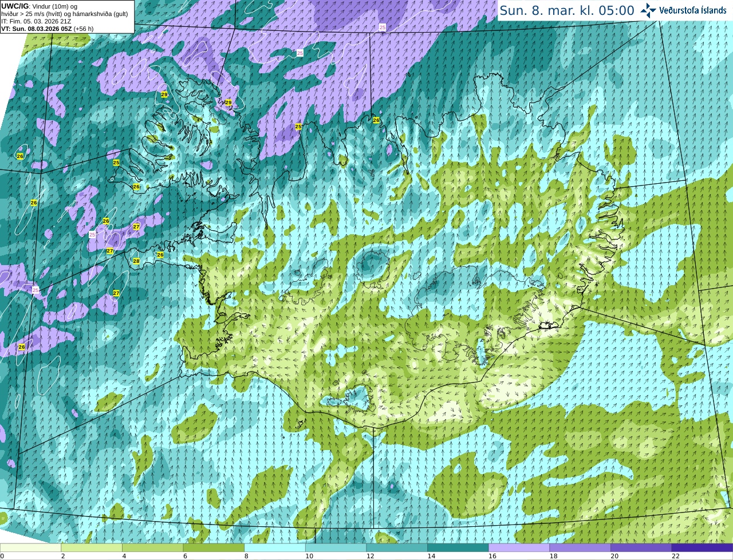The width and height of the screenshot is (733, 560).
Task: Pick the 10–12 m/s legend swatch
Action: [336, 548]
